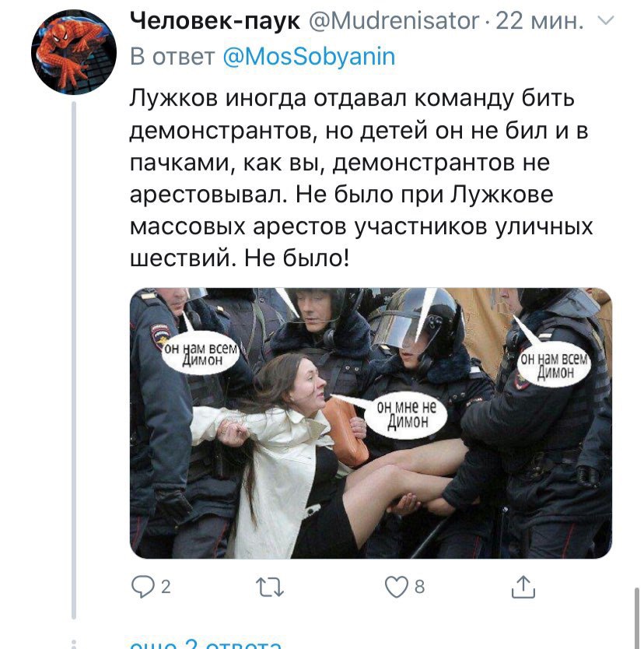Open the reply comment icon
The height and width of the screenshot is (649, 644).
click(x=142, y=587)
